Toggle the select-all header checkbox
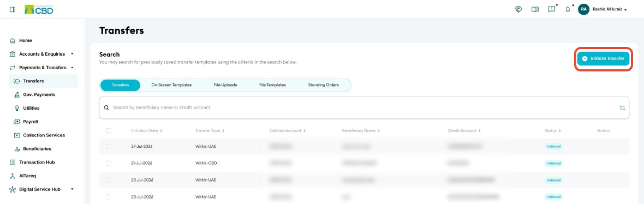The image size is (644, 204). (109, 130)
